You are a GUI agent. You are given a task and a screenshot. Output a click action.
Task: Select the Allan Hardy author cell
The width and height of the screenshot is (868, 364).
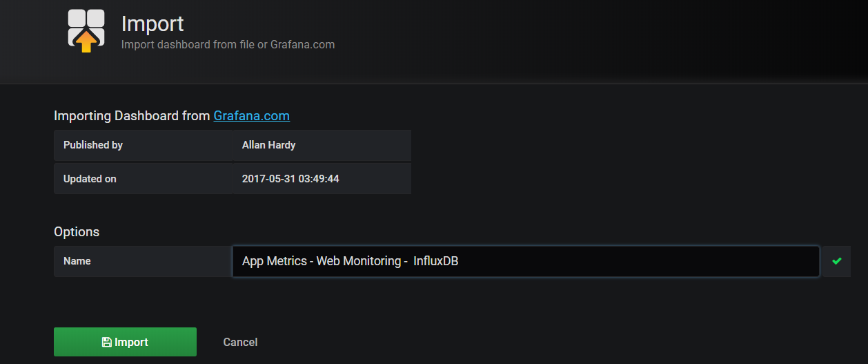click(322, 145)
